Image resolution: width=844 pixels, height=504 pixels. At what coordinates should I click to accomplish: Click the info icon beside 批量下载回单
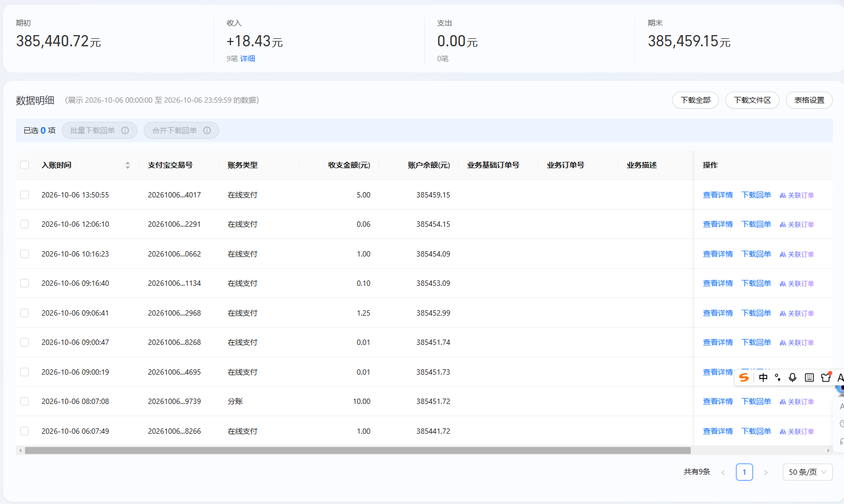(125, 130)
